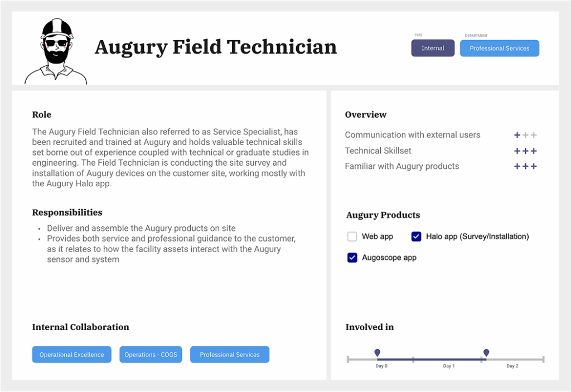
Task: Click the Web app label text
Action: point(378,236)
